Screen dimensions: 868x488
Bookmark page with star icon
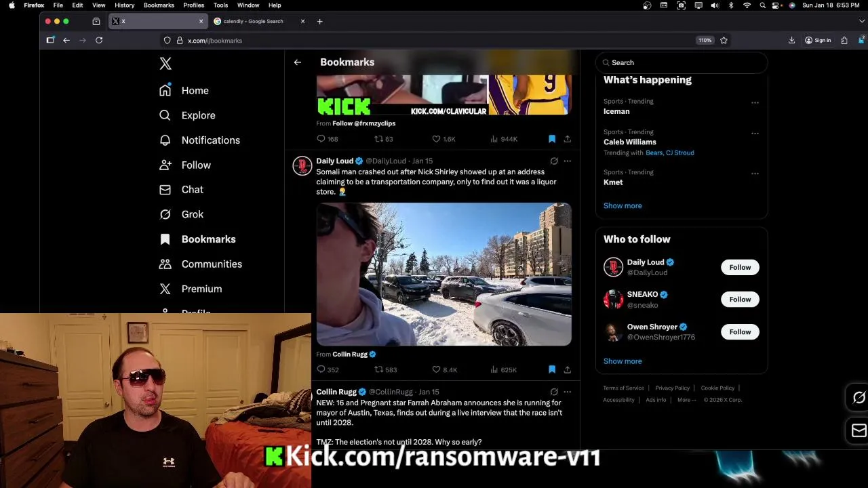click(x=724, y=41)
